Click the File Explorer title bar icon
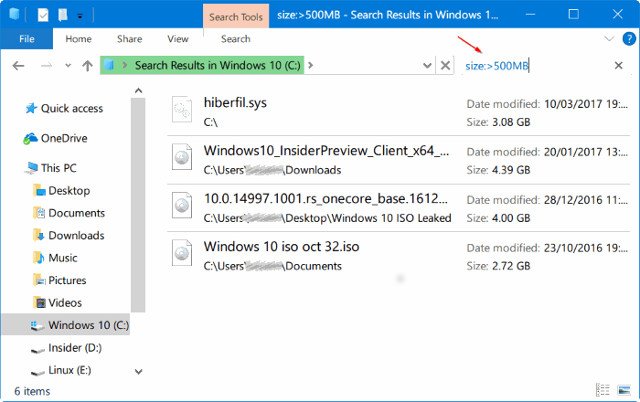This screenshot has width=640, height=402. click(14, 14)
